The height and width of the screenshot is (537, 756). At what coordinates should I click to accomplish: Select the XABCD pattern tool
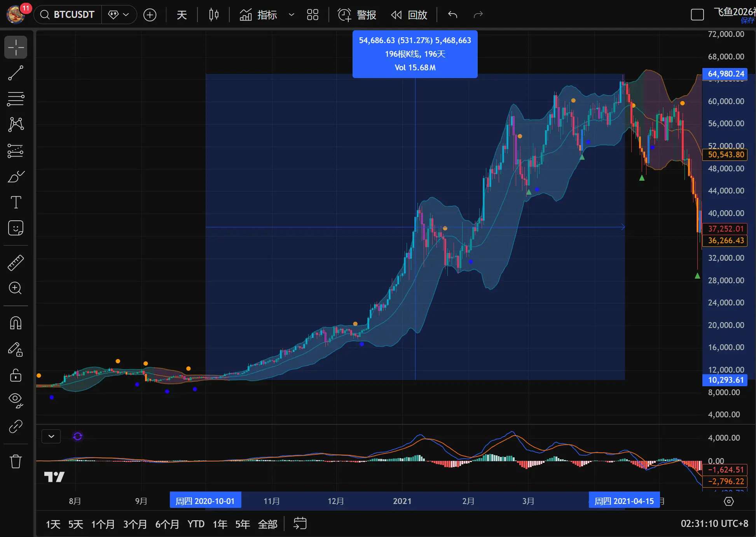[x=16, y=124]
